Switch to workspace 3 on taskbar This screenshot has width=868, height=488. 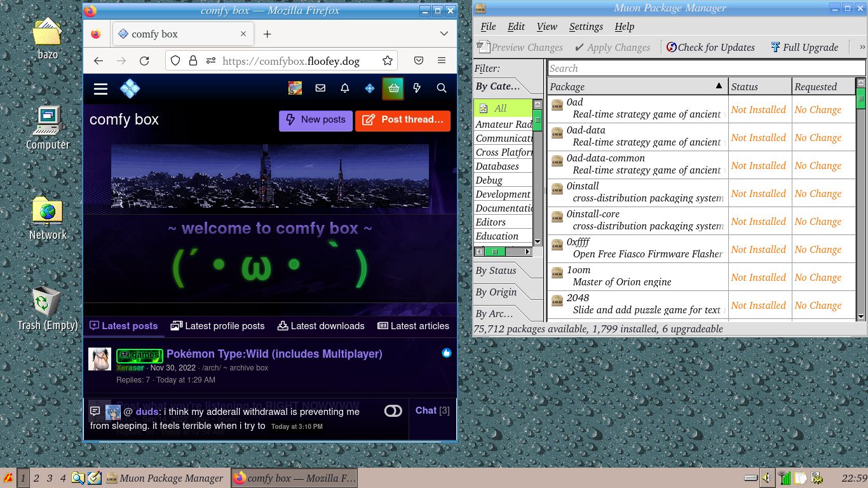click(x=50, y=478)
